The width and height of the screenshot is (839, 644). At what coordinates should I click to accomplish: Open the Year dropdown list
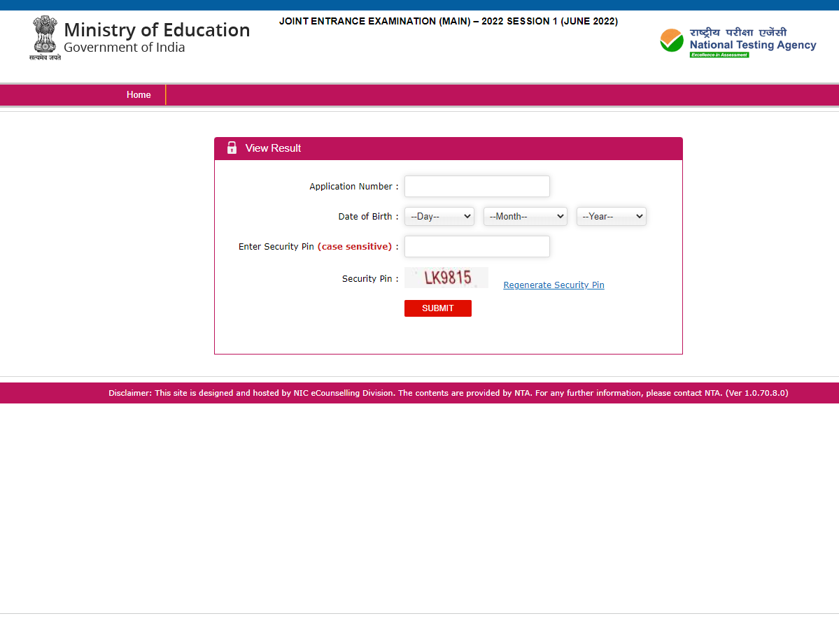[x=611, y=217]
